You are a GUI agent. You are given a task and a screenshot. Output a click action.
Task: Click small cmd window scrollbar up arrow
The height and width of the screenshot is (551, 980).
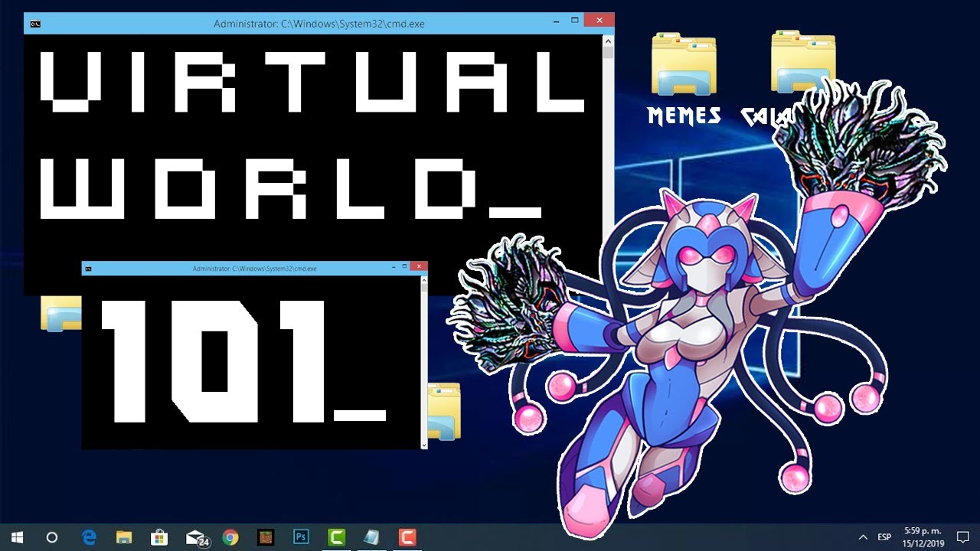click(x=424, y=281)
